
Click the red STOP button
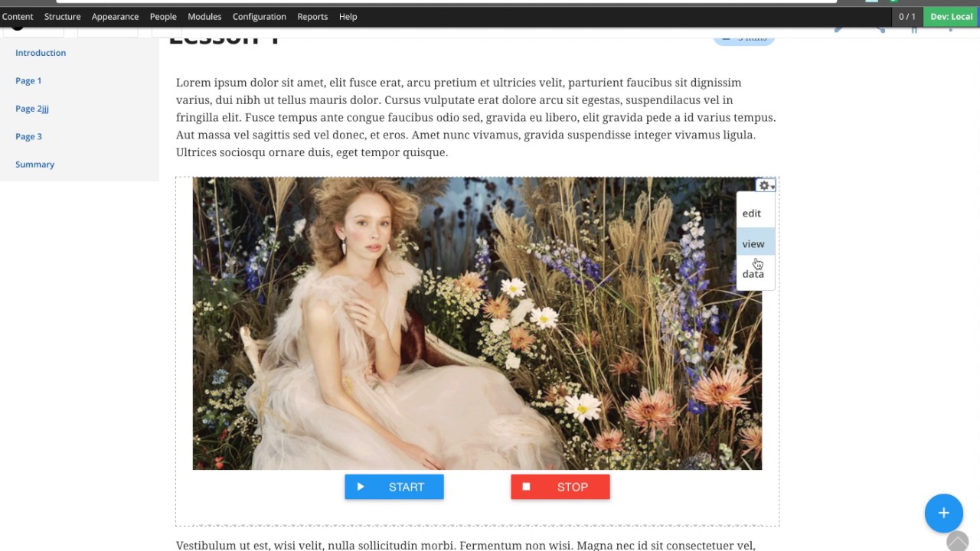click(x=560, y=487)
